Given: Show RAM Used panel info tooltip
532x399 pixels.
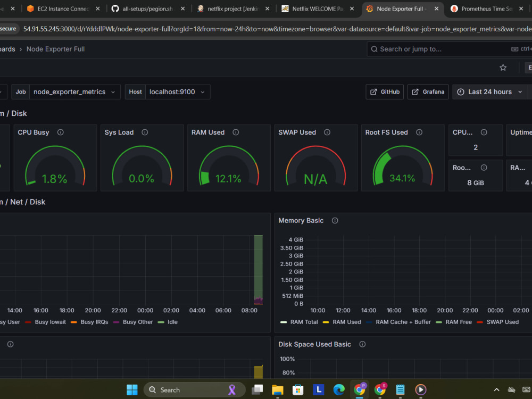Looking at the screenshot, I should click(x=236, y=132).
